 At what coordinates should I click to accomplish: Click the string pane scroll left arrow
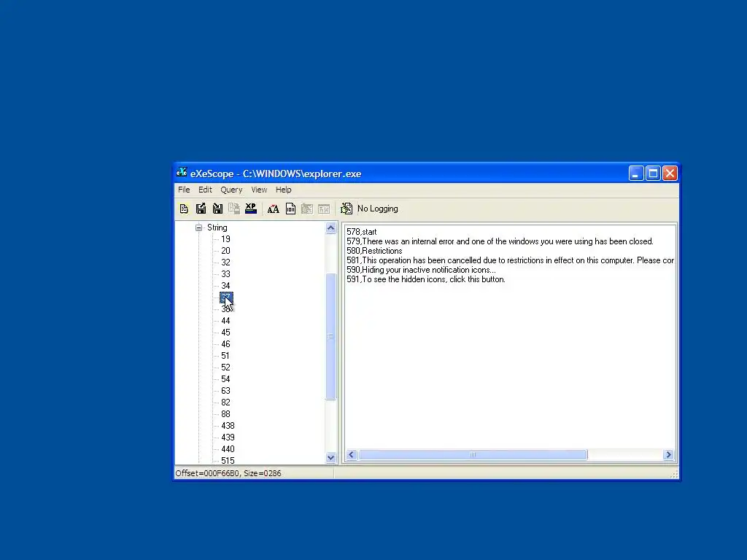click(352, 455)
